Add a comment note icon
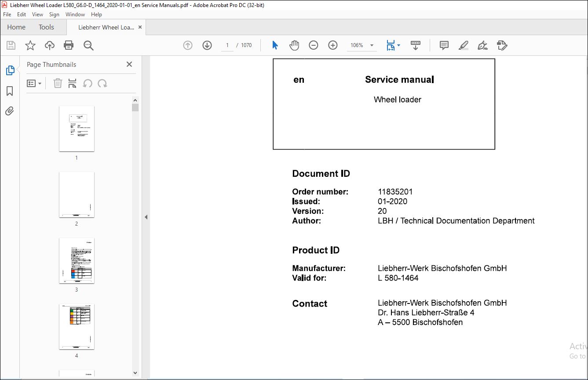The width and height of the screenshot is (588, 380). click(x=444, y=45)
